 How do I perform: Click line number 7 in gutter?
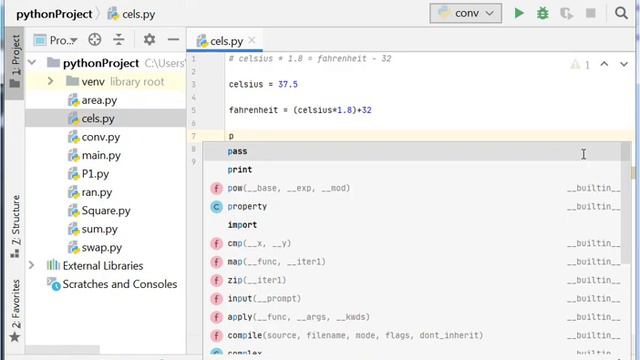pyautogui.click(x=193, y=136)
